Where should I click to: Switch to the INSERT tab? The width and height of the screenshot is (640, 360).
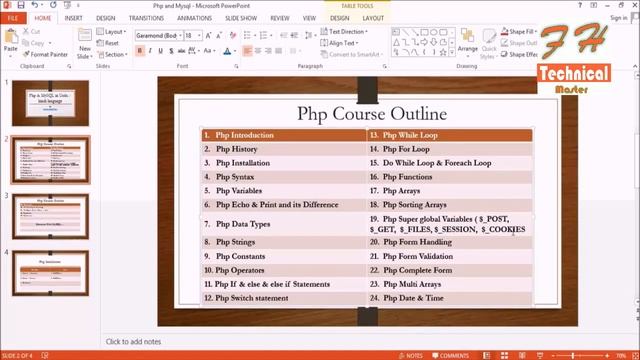click(73, 18)
